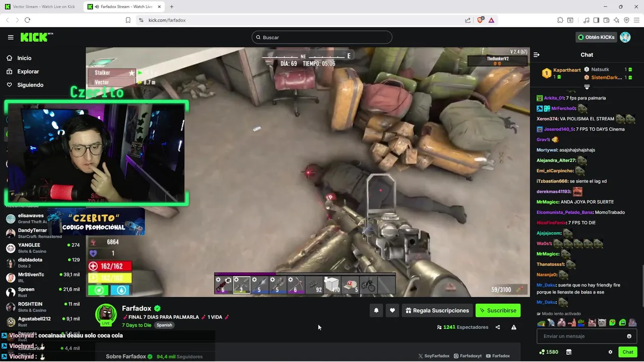Open the Farfadox YouTube link
Image resolution: width=644 pixels, height=362 pixels.
(x=498, y=356)
